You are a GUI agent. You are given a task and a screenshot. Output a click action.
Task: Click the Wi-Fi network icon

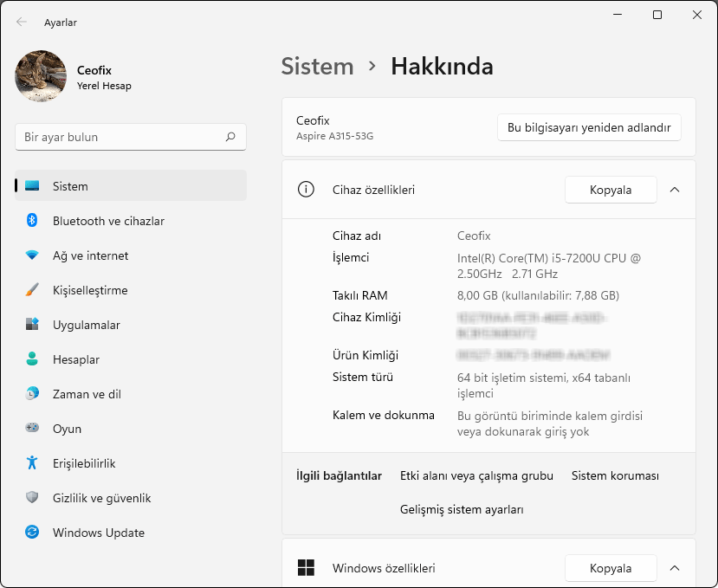coord(32,255)
